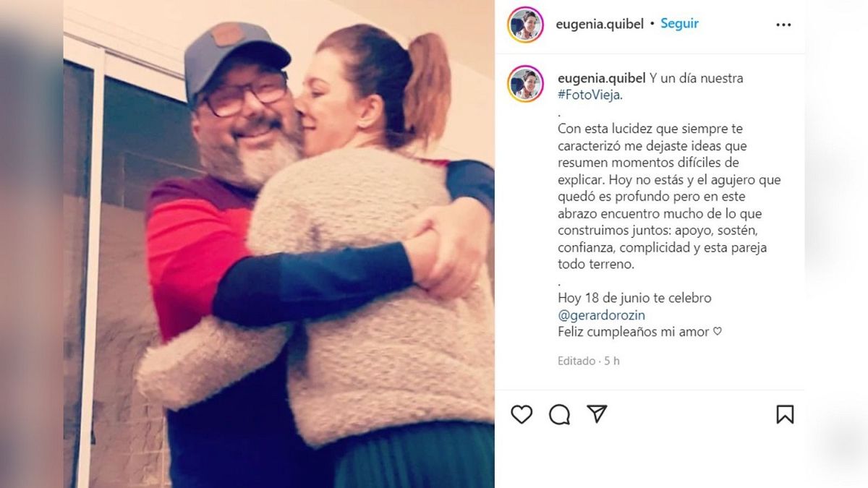Viewport: 868px width, 488px height.
Task: Click the line 'Hoy 18 de junio te celebro'
Action: (634, 298)
